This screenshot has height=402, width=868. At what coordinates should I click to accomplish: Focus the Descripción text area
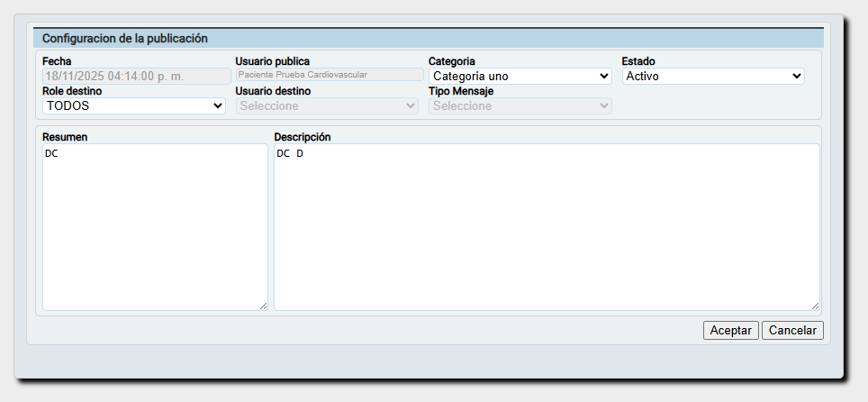547,227
